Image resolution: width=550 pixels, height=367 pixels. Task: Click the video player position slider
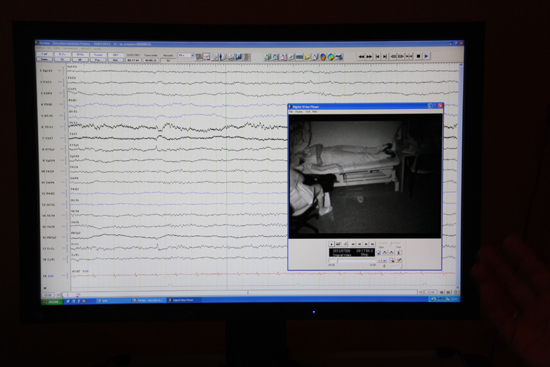click(x=352, y=261)
